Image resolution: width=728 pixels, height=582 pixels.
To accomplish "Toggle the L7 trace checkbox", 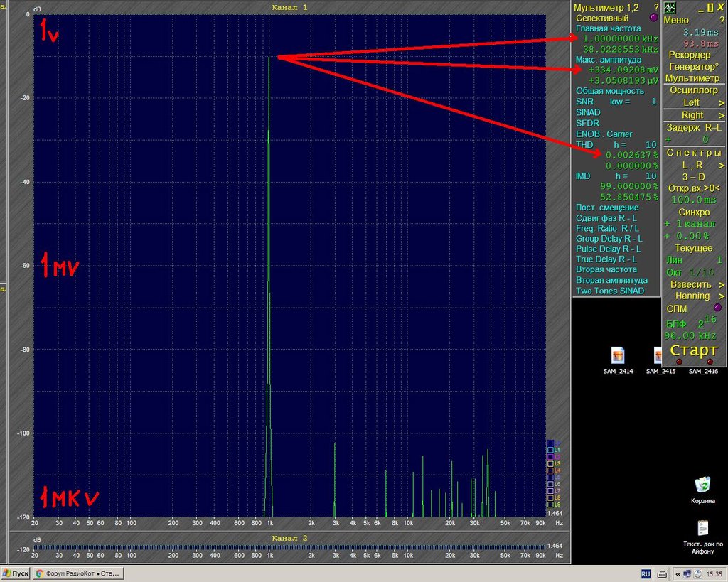I will pos(550,491).
